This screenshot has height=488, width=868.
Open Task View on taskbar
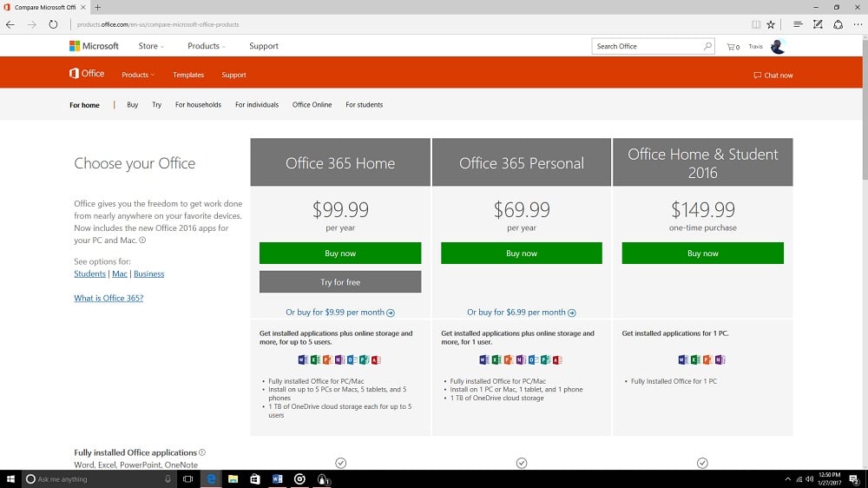click(188, 479)
